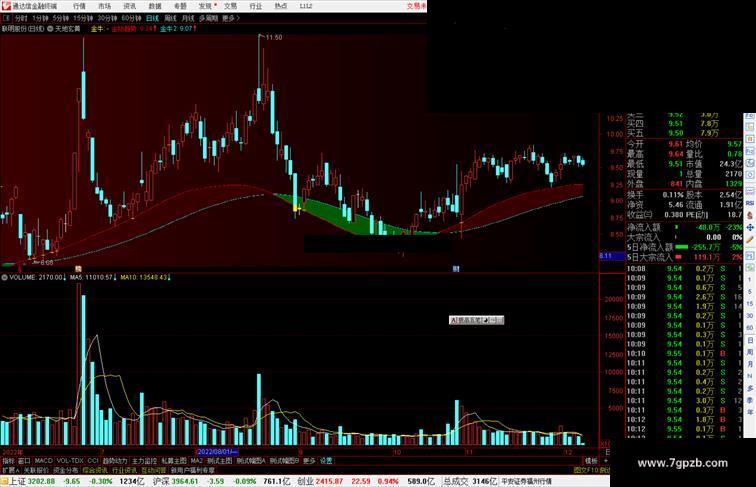The image size is (756, 487).
Task: Select the 月线 monthly period tab
Action: point(188,18)
